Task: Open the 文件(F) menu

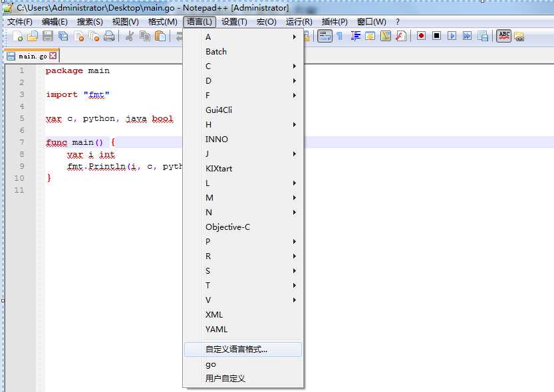Action: coord(20,22)
